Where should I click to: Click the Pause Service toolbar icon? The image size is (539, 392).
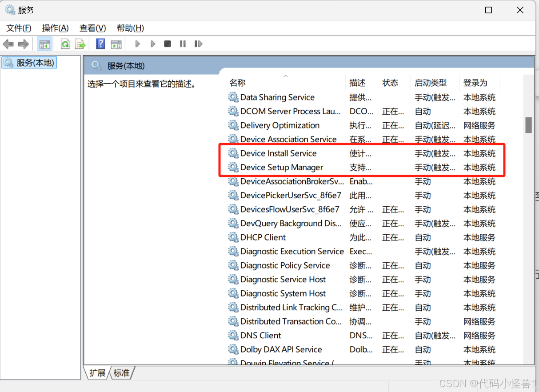point(183,44)
